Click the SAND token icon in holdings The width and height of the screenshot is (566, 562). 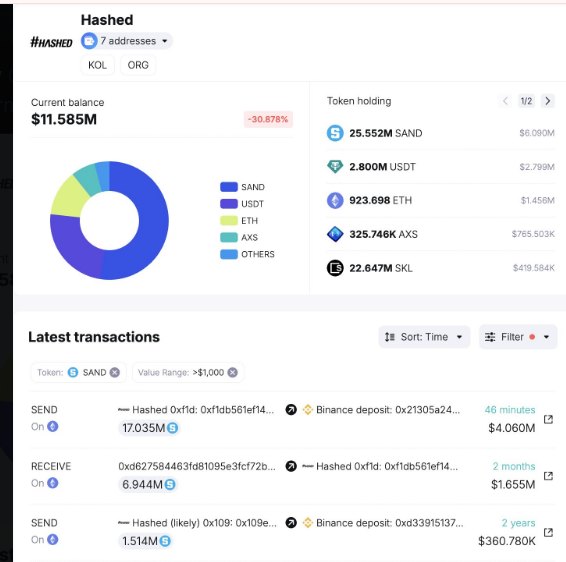pos(335,133)
